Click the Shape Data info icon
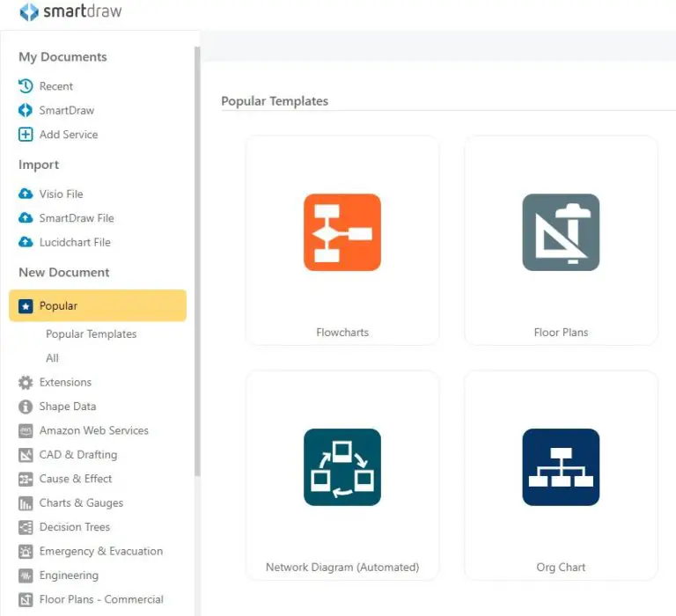Image resolution: width=676 pixels, height=616 pixels. (x=26, y=407)
